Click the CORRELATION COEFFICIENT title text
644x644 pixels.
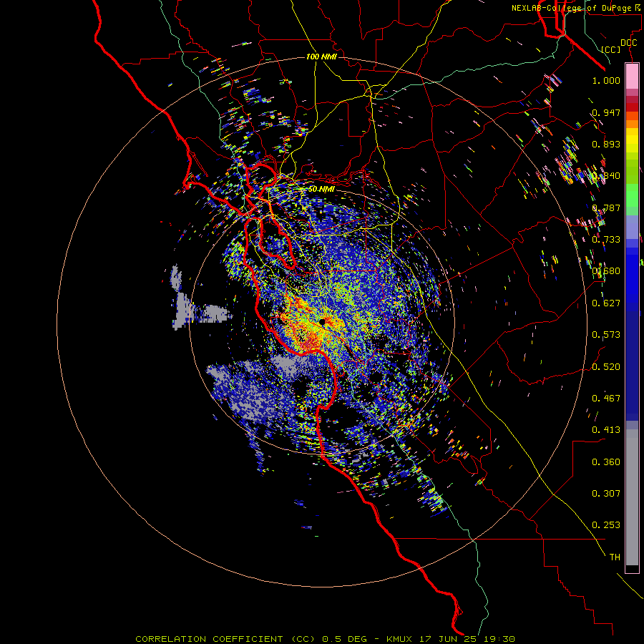coord(209,639)
